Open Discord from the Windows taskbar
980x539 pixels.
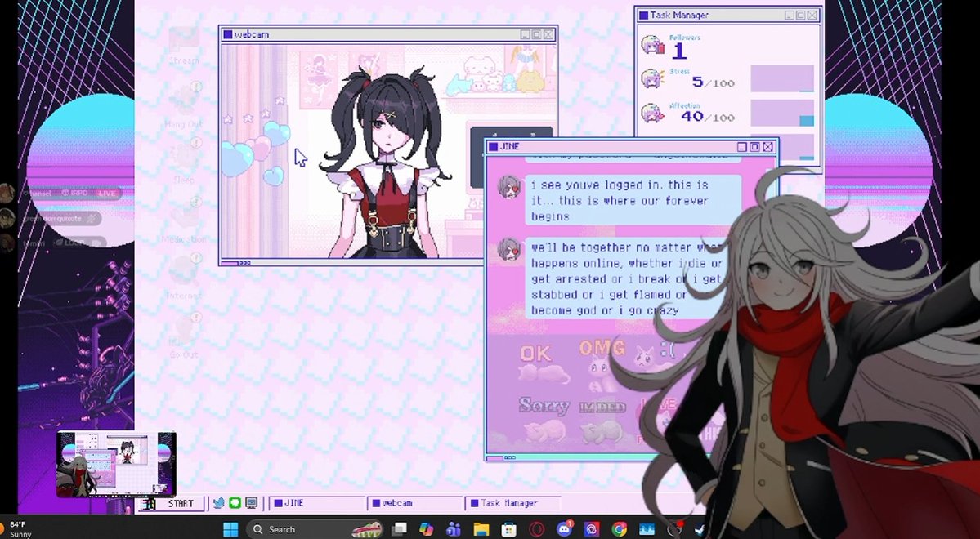pyautogui.click(x=564, y=530)
